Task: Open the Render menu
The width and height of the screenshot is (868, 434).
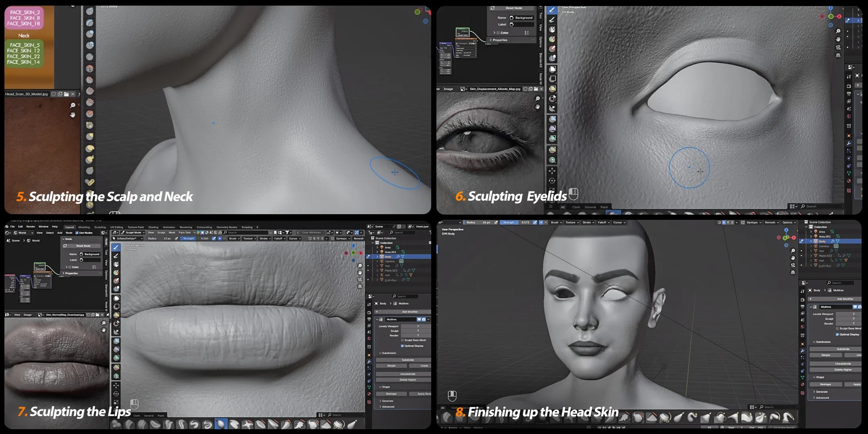Action: (x=31, y=226)
